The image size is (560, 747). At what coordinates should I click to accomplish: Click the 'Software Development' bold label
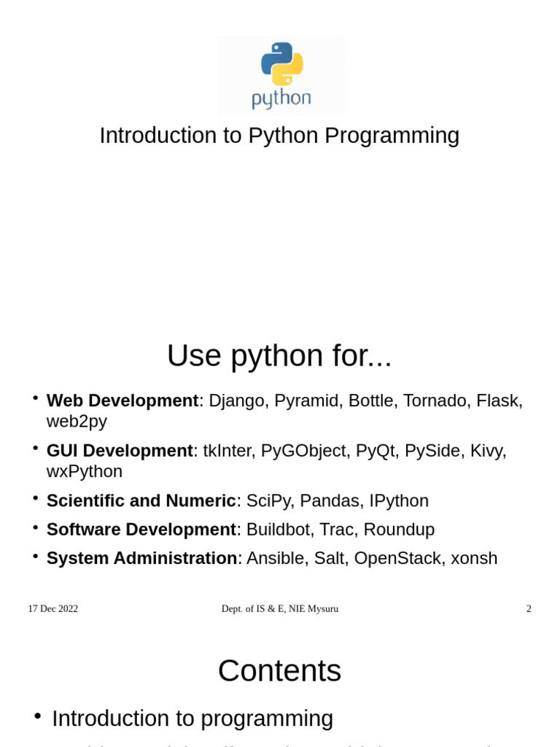coord(141,530)
